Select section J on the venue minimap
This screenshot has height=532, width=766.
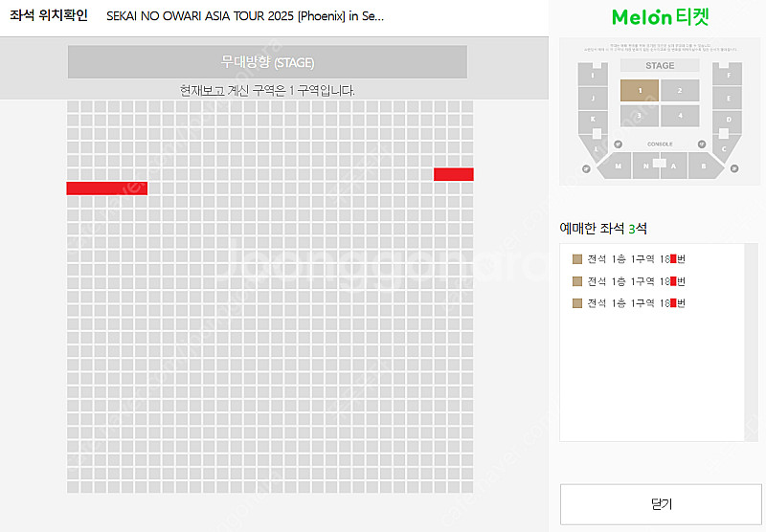[x=593, y=99]
